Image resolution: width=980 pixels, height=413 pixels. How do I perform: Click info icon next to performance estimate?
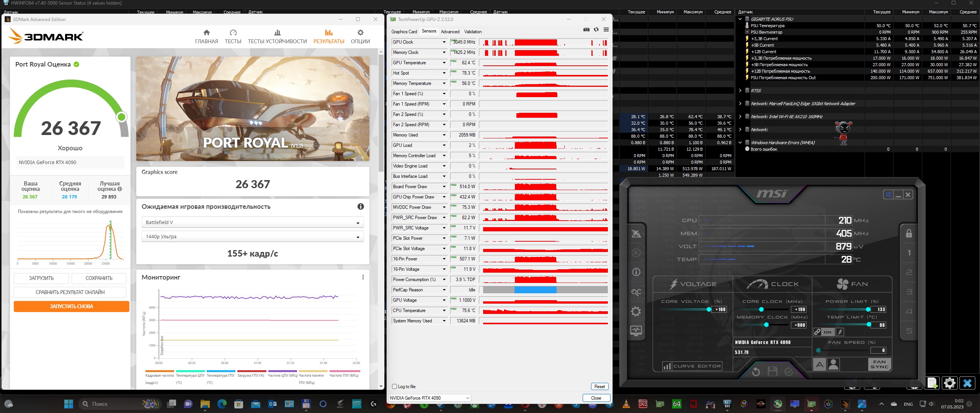click(361, 206)
